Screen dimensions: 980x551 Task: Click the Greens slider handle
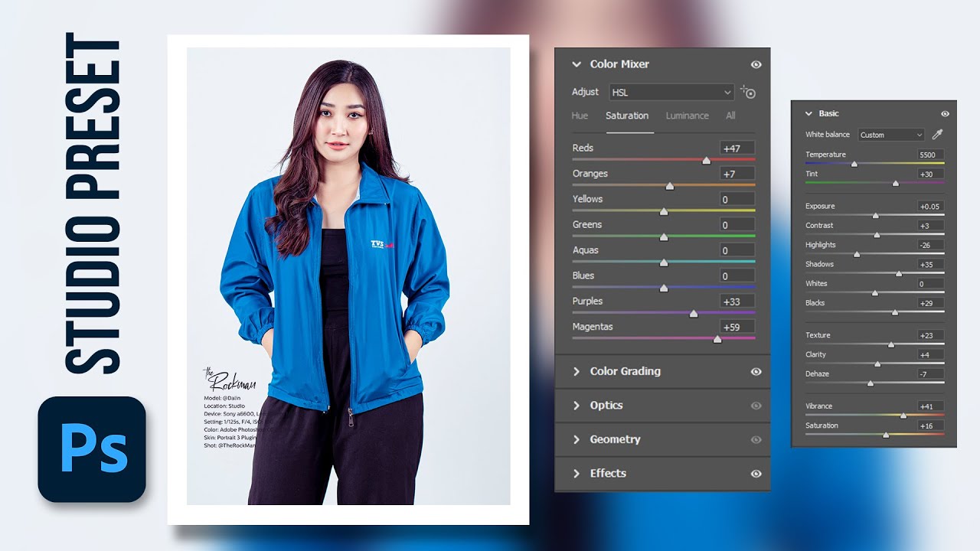click(664, 237)
